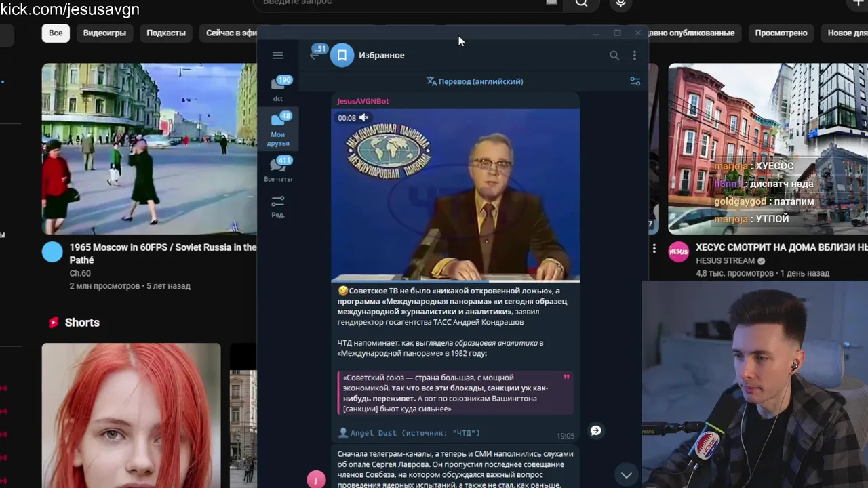This screenshot has height=488, width=868.
Task: Open the brick houses video thumbnail
Action: coord(768,148)
